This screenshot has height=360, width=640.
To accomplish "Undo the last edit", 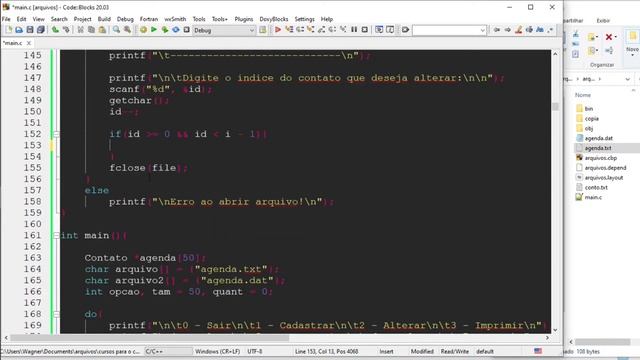I will [55, 30].
